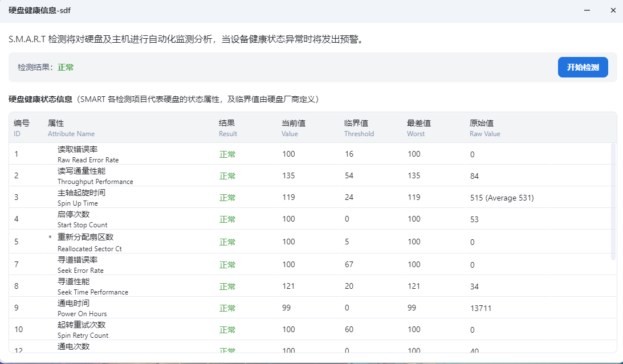Click the 正常 result for Spin Retry Count
Image resolution: width=623 pixels, height=364 pixels.
pos(227,330)
